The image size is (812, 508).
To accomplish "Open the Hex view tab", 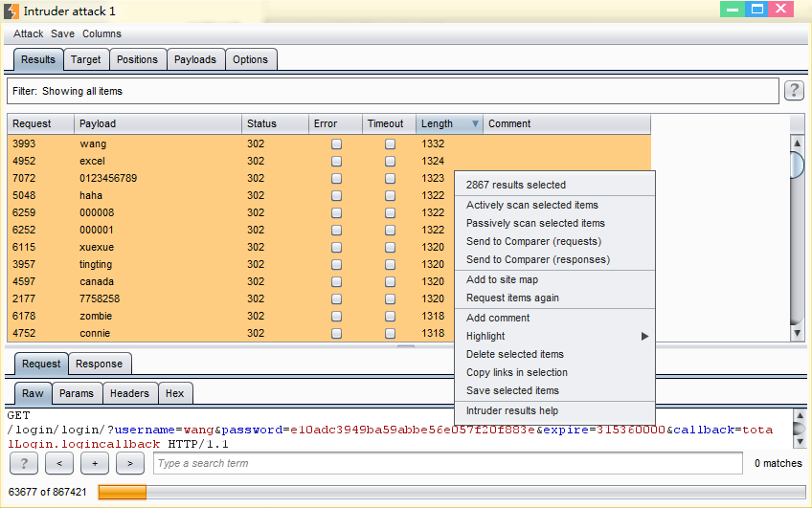I will pos(175,393).
